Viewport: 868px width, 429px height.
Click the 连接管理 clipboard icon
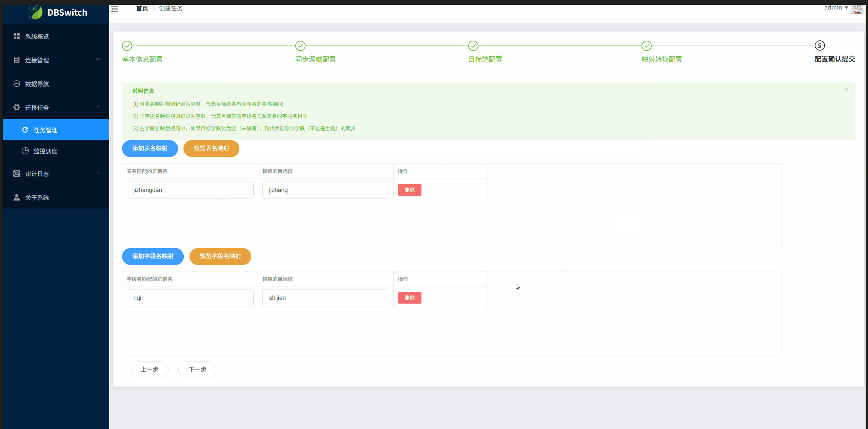tap(17, 60)
